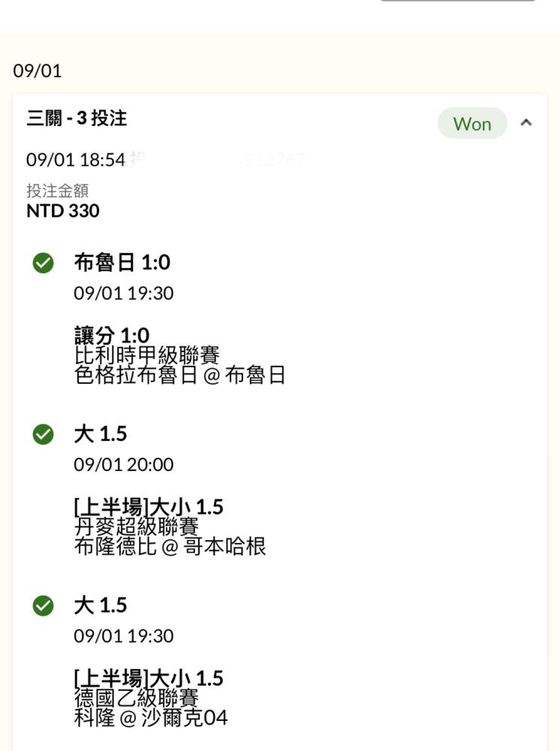Viewport: 560px width, 751px height.
Task: Click the Won status badge
Action: (472, 124)
